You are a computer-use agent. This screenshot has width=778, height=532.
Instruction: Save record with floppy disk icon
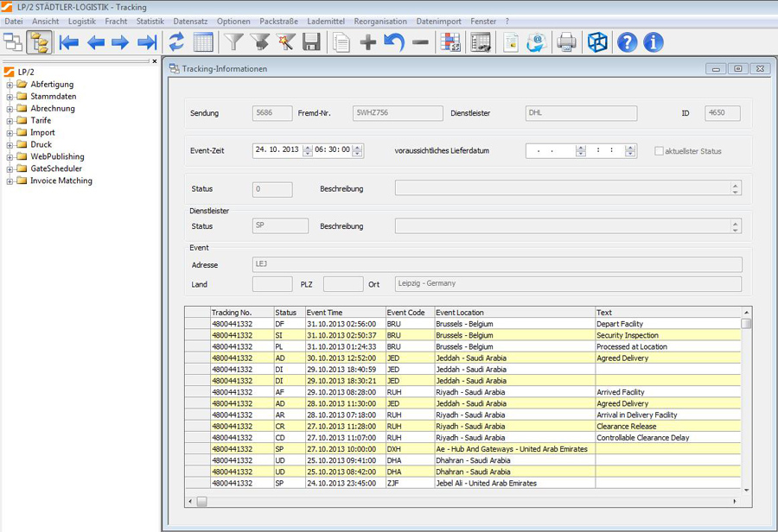point(311,42)
